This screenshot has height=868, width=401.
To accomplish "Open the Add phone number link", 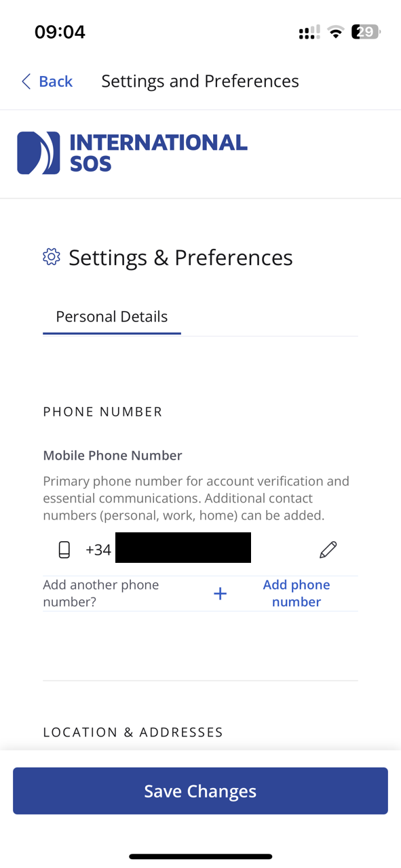I will tap(296, 593).
